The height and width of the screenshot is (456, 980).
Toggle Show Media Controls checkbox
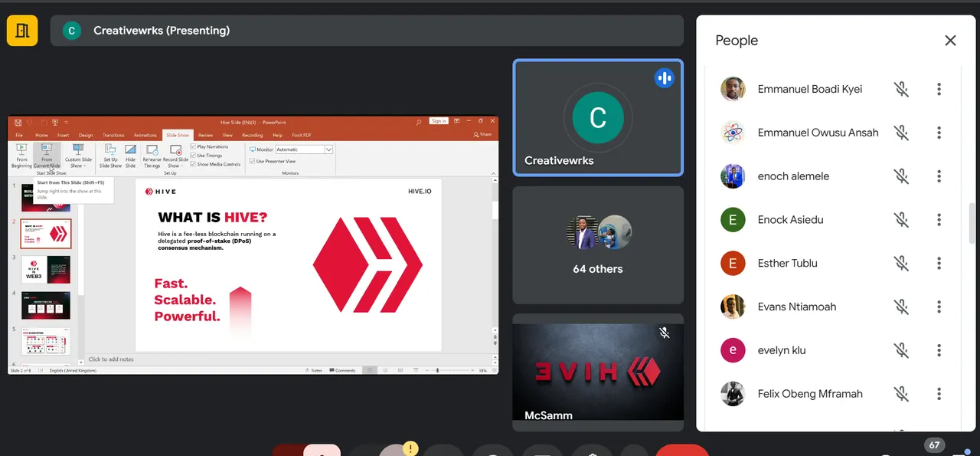[194, 164]
